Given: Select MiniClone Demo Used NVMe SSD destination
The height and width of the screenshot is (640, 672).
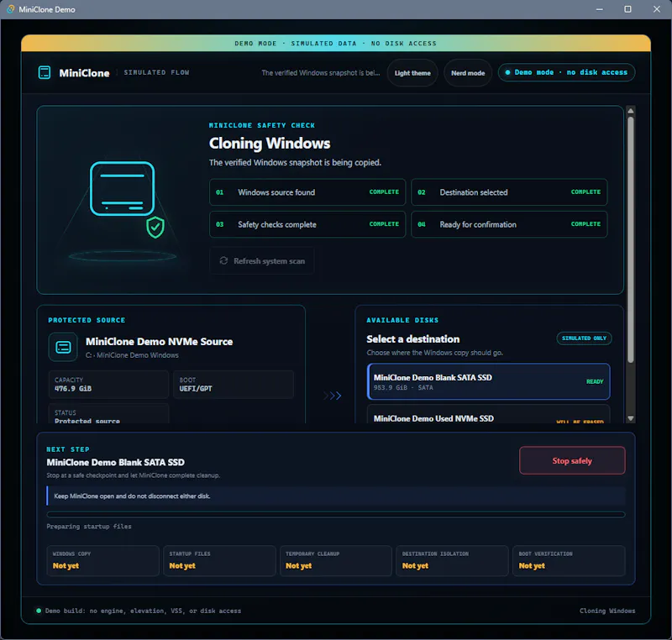Looking at the screenshot, I should coord(489,414).
